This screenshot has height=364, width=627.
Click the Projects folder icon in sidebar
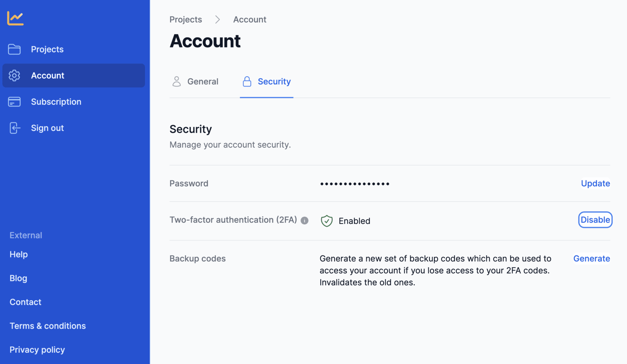[14, 49]
